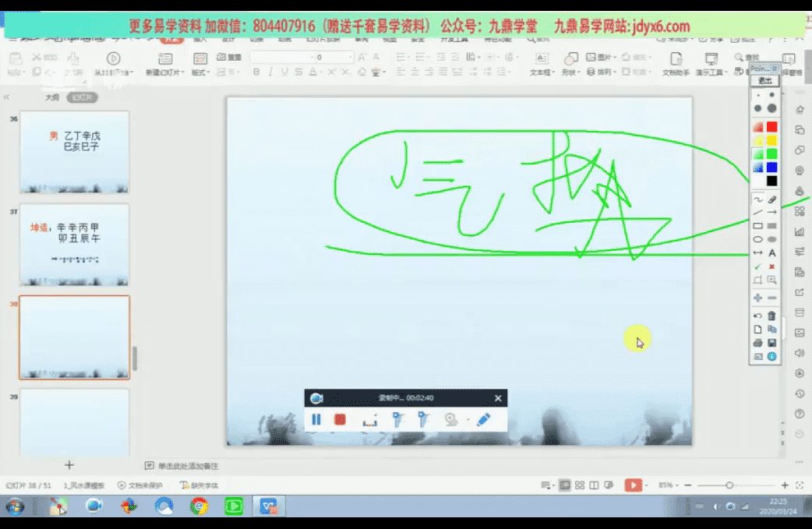812x529 pixels.
Task: Toggle reading view in status bar
Action: 593,485
